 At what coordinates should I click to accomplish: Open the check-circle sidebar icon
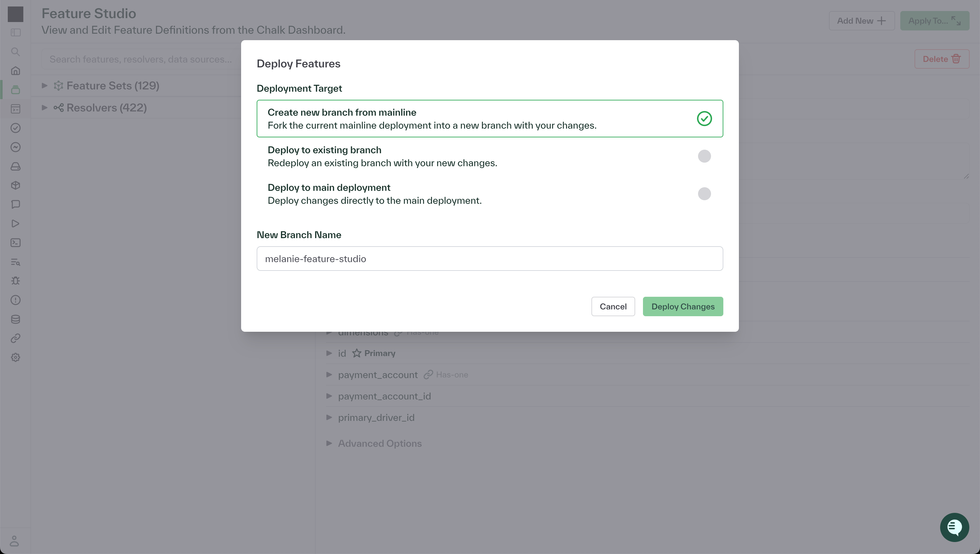click(x=16, y=128)
